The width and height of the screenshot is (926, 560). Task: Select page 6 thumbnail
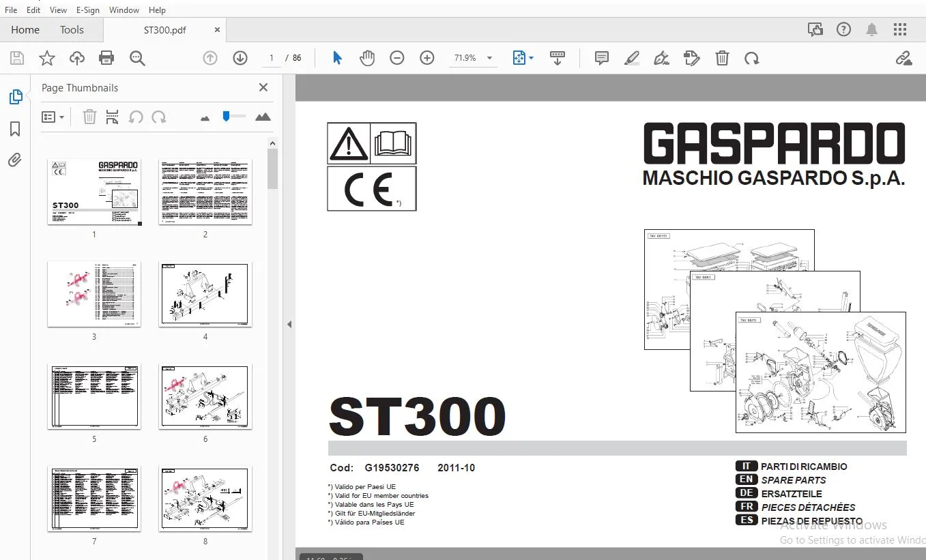205,397
